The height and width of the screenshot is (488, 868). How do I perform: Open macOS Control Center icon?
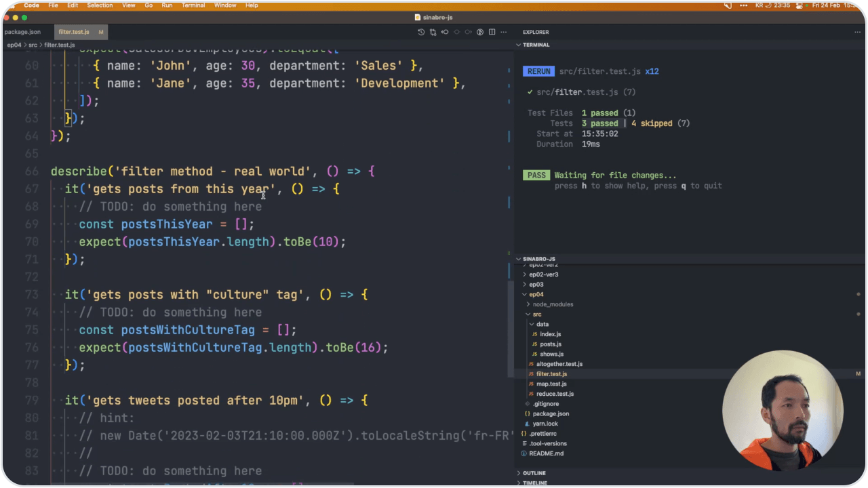(x=800, y=5)
